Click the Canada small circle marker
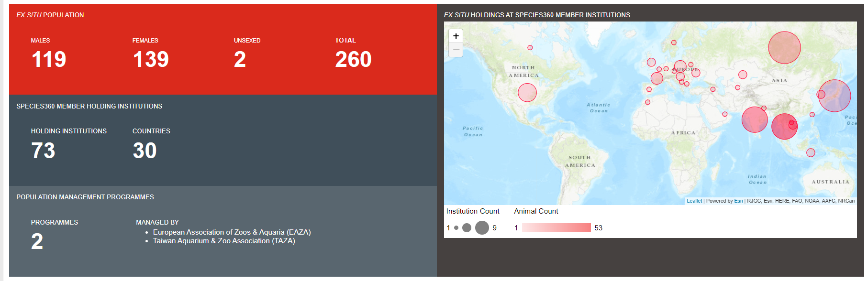 (x=530, y=48)
